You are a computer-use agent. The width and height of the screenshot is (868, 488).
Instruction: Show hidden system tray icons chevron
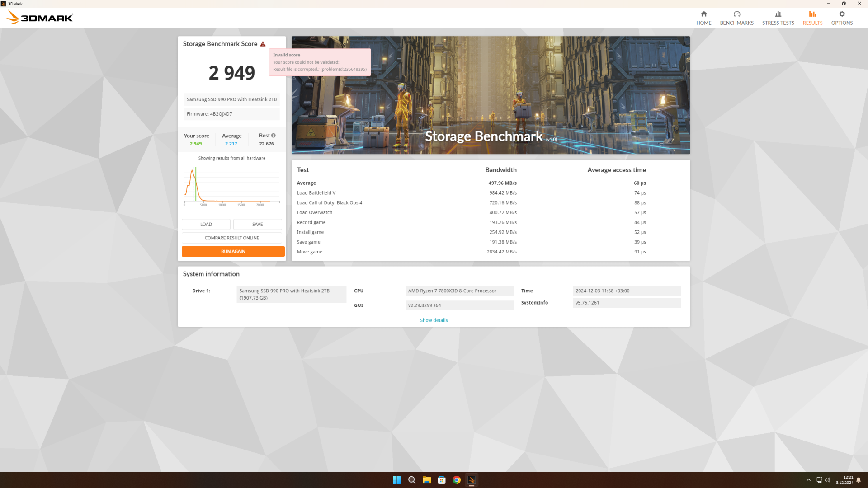click(808, 480)
